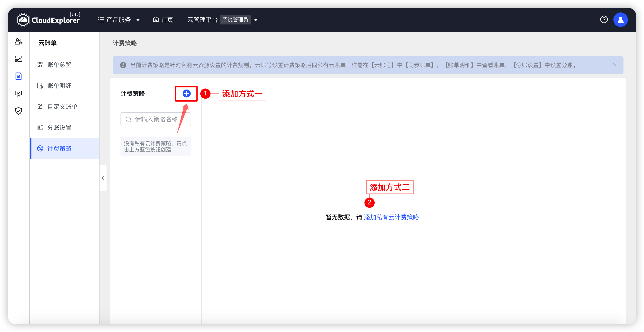This screenshot has height=332, width=644.
Task: Click the 云管理平台 label
Action: pos(203,20)
